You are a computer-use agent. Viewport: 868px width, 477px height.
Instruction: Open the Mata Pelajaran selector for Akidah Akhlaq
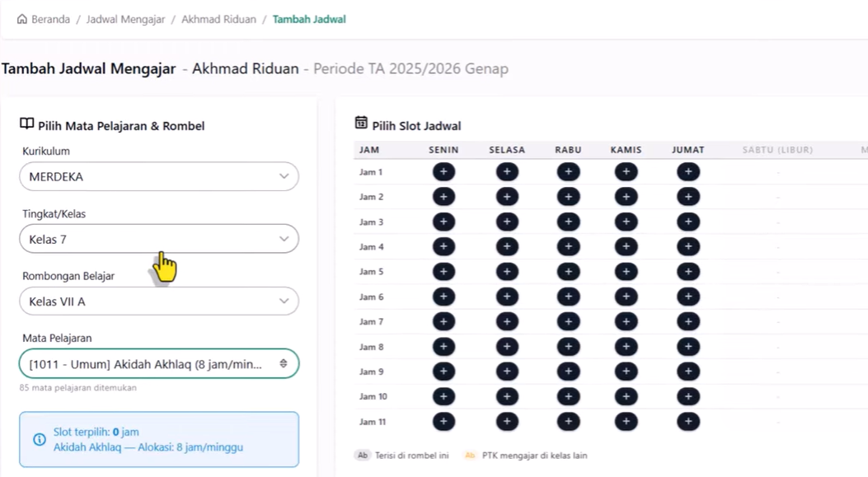click(x=159, y=363)
